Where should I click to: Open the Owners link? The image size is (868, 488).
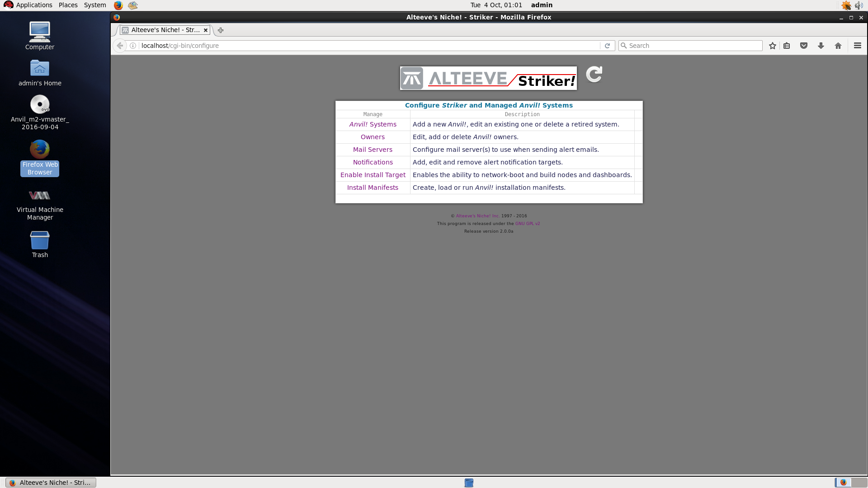point(373,137)
